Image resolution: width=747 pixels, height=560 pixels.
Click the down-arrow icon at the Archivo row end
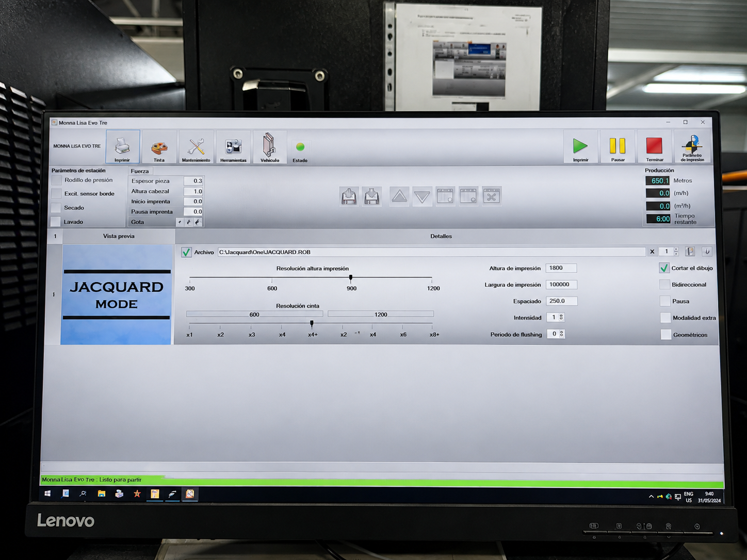tap(707, 252)
